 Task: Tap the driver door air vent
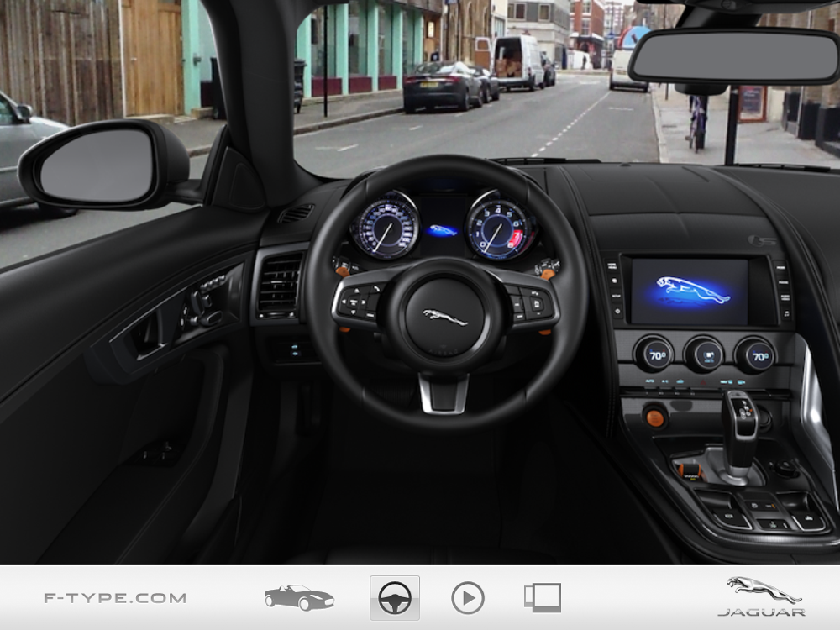[280, 284]
